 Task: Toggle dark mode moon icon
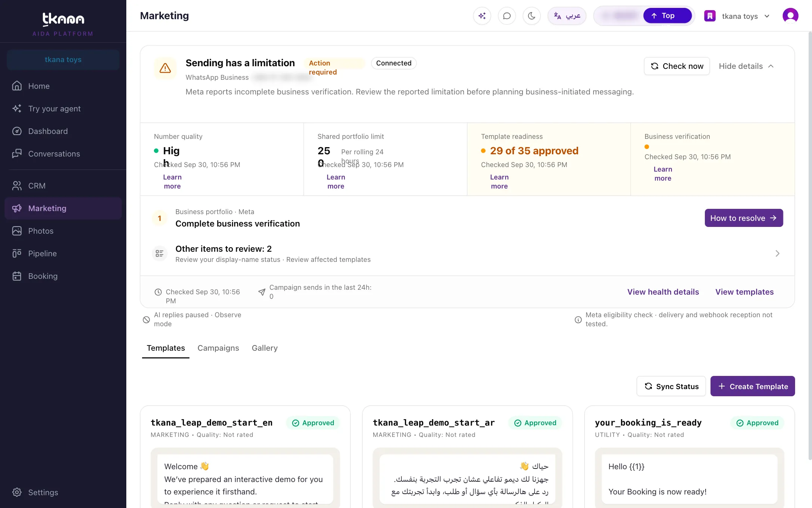(x=532, y=16)
